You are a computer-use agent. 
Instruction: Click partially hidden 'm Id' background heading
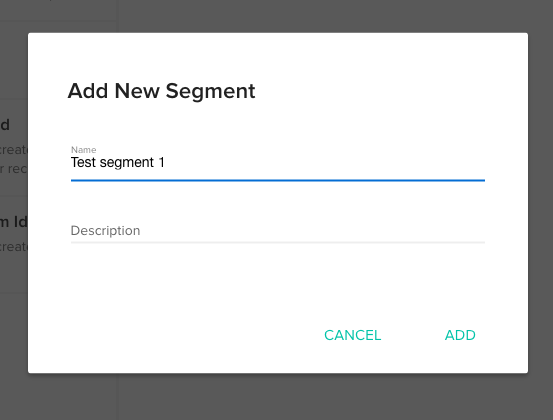click(14, 222)
